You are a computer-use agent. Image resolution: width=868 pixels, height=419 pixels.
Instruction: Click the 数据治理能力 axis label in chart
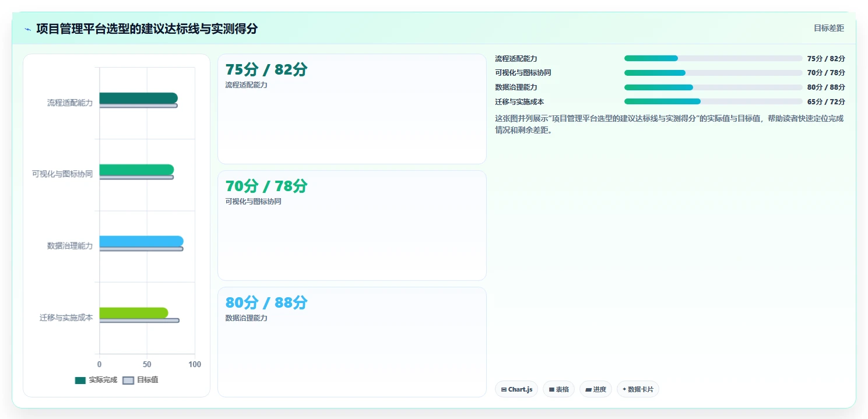tap(70, 246)
